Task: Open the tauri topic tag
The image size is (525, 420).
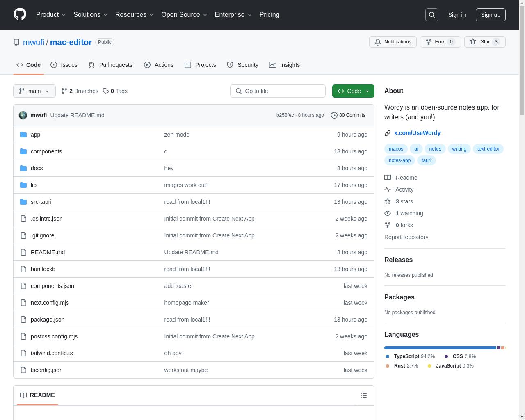Action: (x=427, y=160)
